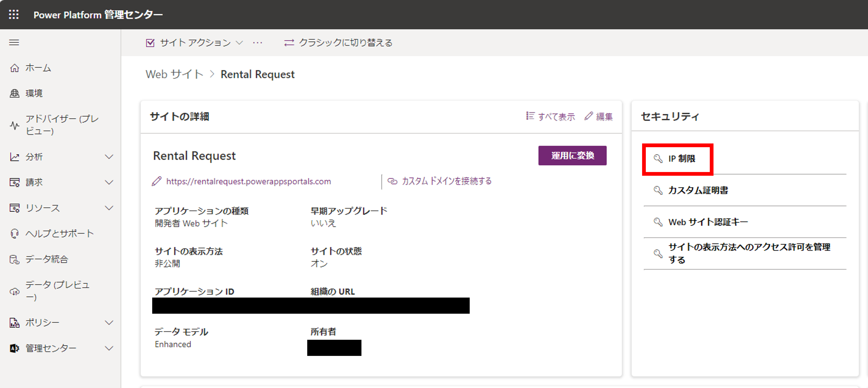The height and width of the screenshot is (388, 868).
Task: Click the key icon next to IP 制限
Action: pyautogui.click(x=658, y=159)
